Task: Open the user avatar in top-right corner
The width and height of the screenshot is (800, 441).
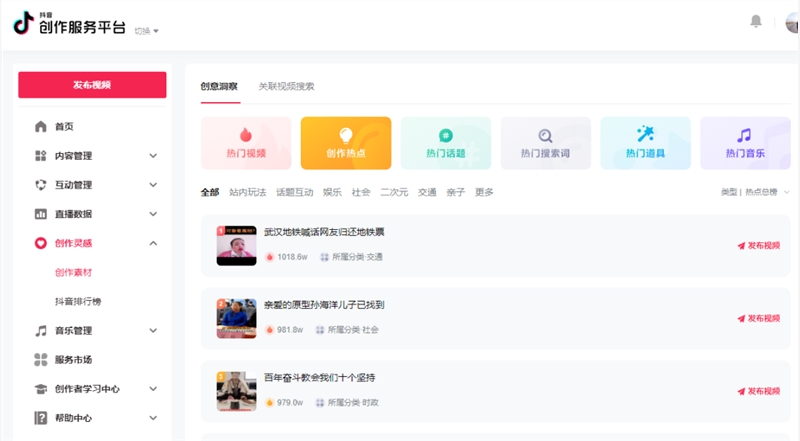Action: coord(792,22)
